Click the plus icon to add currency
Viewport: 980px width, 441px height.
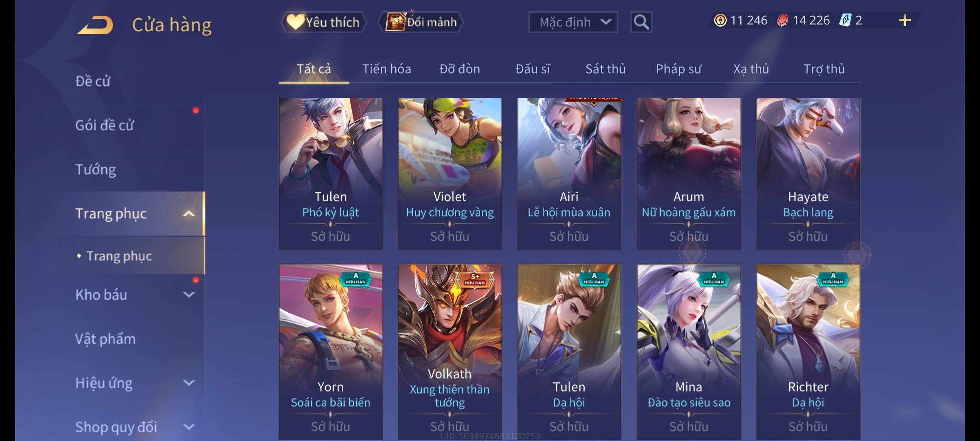pyautogui.click(x=905, y=20)
